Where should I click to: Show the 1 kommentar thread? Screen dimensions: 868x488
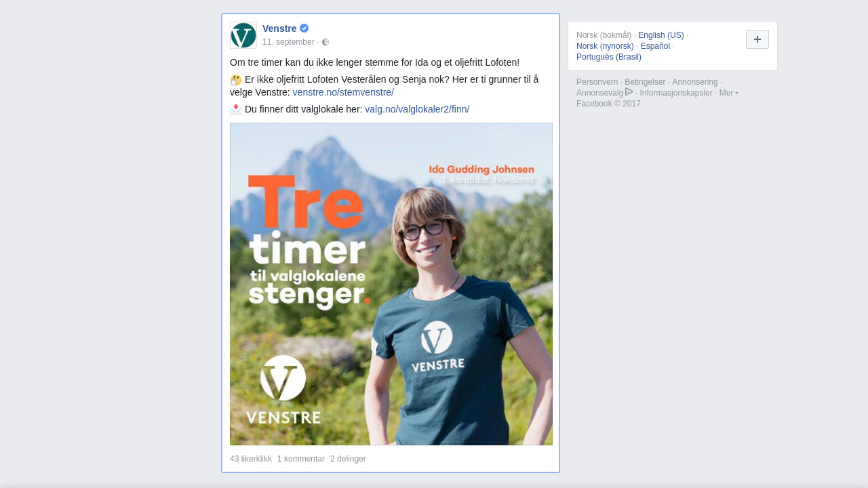301,459
